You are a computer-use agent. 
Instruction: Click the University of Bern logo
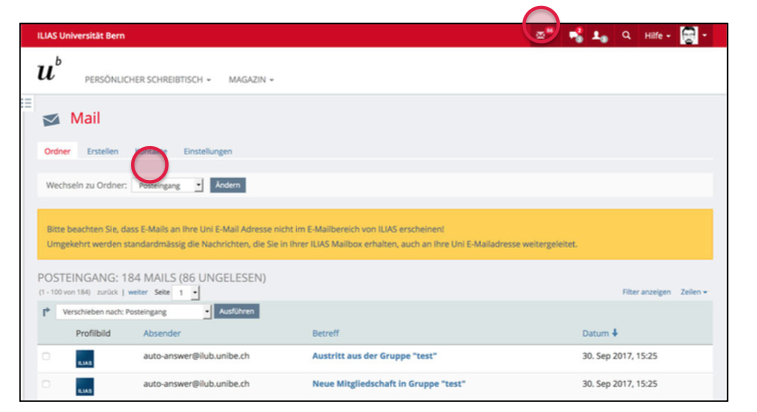point(49,70)
